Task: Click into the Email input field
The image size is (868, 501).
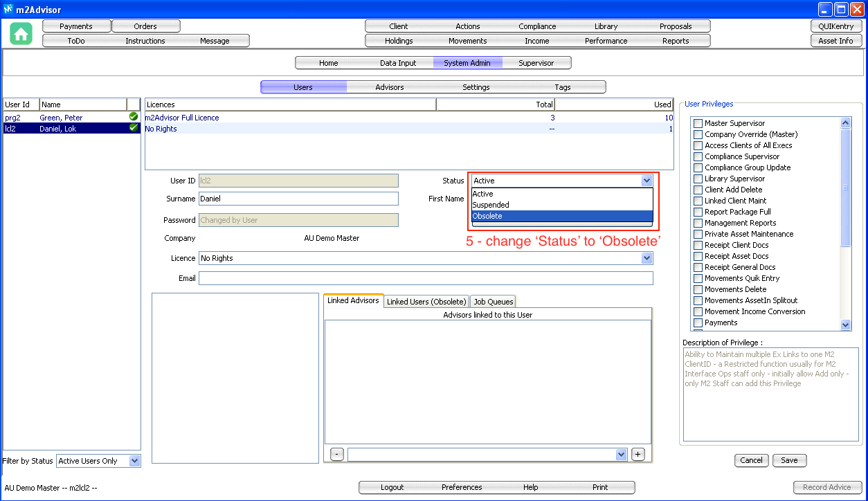Action: pyautogui.click(x=425, y=278)
